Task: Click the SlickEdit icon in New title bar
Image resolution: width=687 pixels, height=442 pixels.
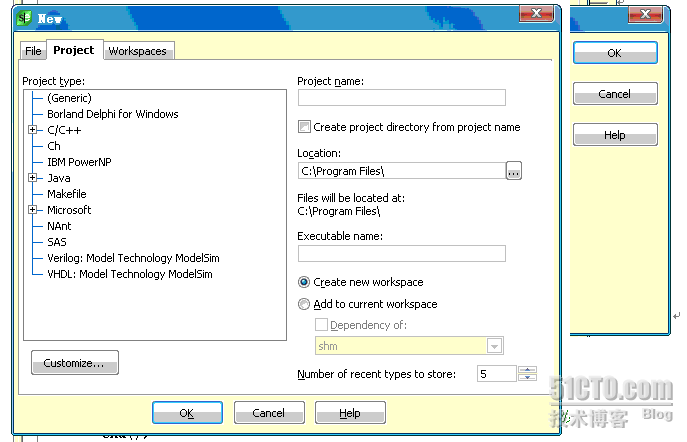Action: [24, 18]
